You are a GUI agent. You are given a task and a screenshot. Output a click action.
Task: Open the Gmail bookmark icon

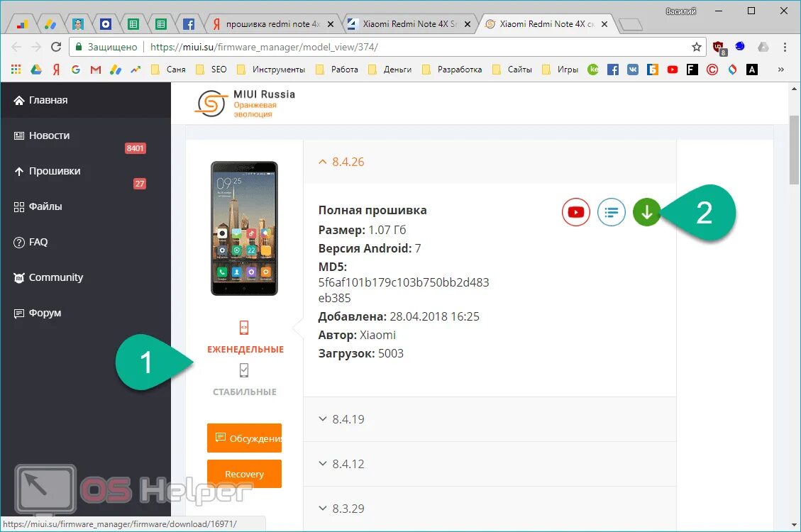point(96,70)
